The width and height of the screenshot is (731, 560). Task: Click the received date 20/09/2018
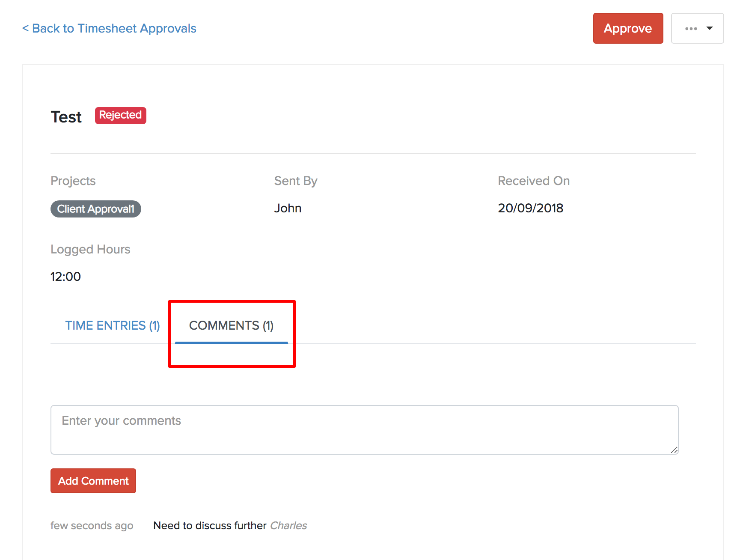530,208
